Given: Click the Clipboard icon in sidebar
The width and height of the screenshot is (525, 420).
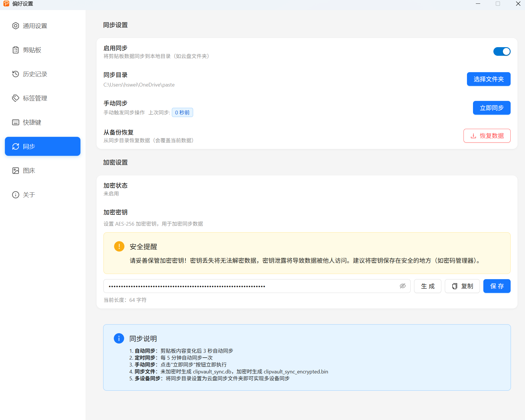Looking at the screenshot, I should point(16,50).
